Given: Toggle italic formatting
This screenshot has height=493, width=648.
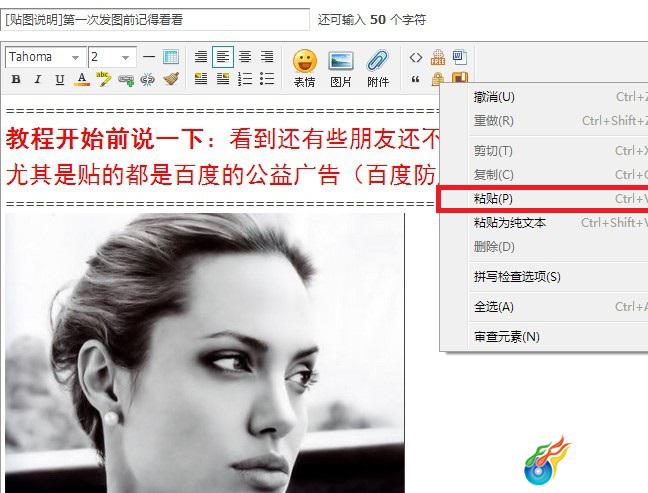Looking at the screenshot, I should point(38,79).
